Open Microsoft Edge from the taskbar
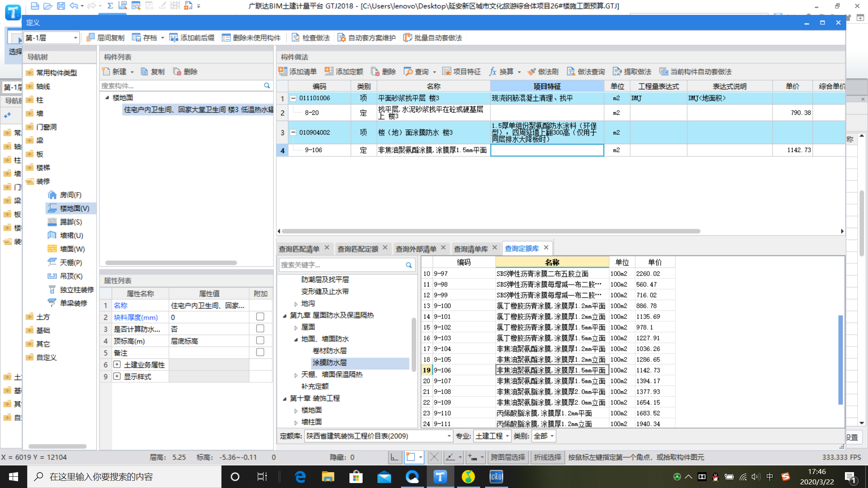 pyautogui.click(x=300, y=477)
